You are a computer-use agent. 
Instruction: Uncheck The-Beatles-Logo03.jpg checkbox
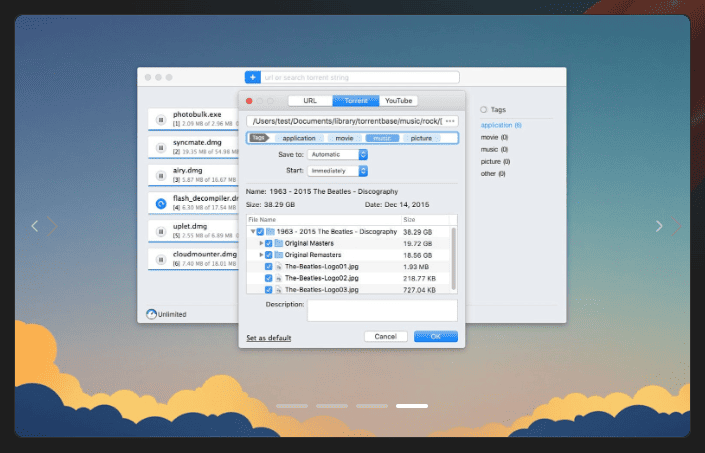(x=268, y=290)
